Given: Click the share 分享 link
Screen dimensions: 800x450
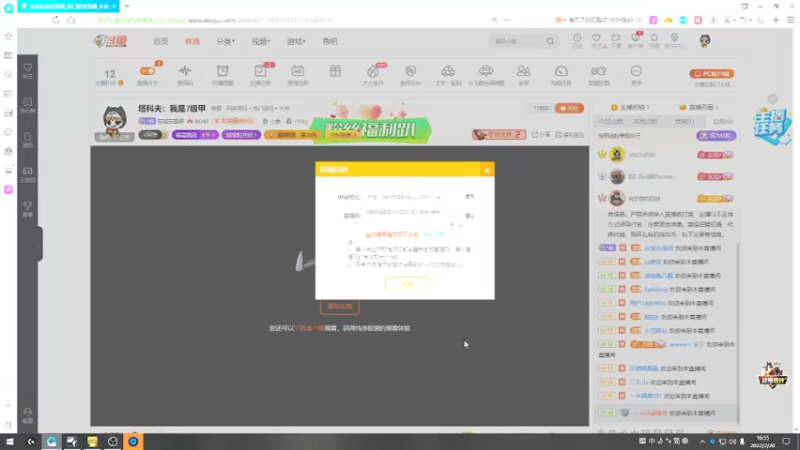Looking at the screenshot, I should [541, 135].
